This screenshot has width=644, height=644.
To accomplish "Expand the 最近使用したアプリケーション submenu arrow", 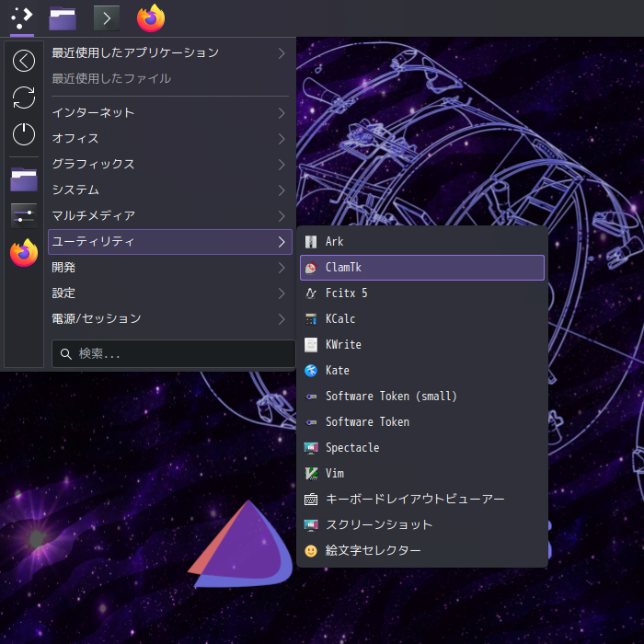I will point(282,53).
